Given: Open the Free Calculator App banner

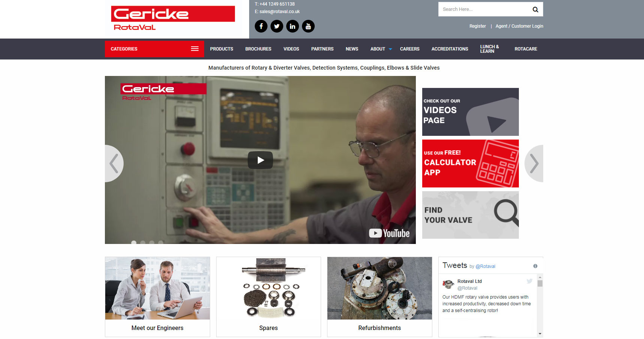Looking at the screenshot, I should (470, 164).
